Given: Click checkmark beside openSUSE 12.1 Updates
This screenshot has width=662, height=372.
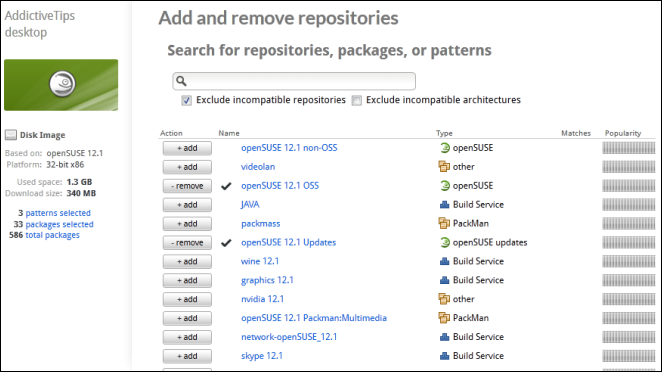Looking at the screenshot, I should coord(226,243).
